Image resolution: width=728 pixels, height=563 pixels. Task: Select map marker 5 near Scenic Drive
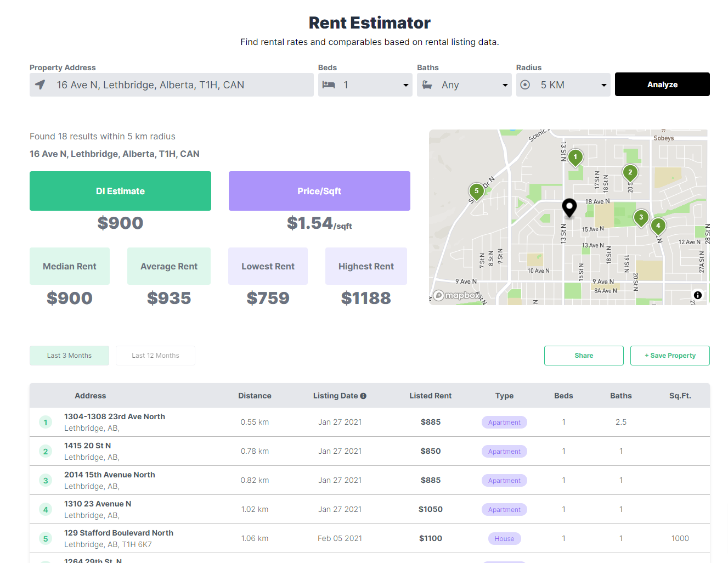[x=476, y=192]
